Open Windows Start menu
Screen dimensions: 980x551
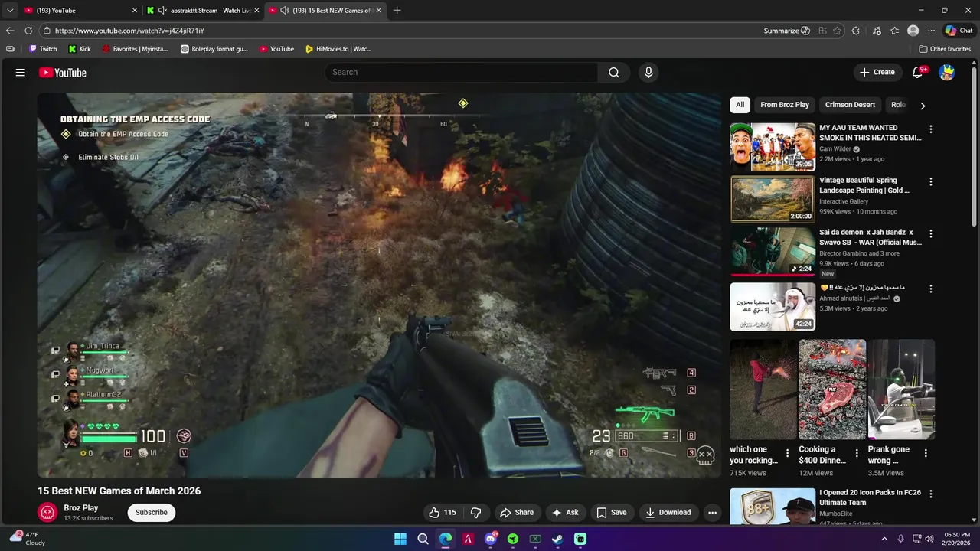[400, 539]
